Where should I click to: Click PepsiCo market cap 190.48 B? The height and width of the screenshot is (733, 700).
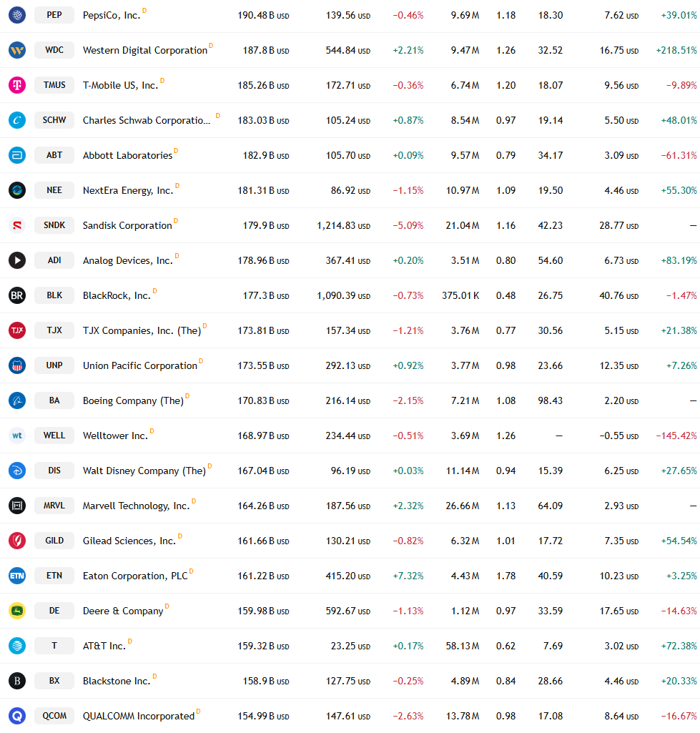pyautogui.click(x=263, y=16)
